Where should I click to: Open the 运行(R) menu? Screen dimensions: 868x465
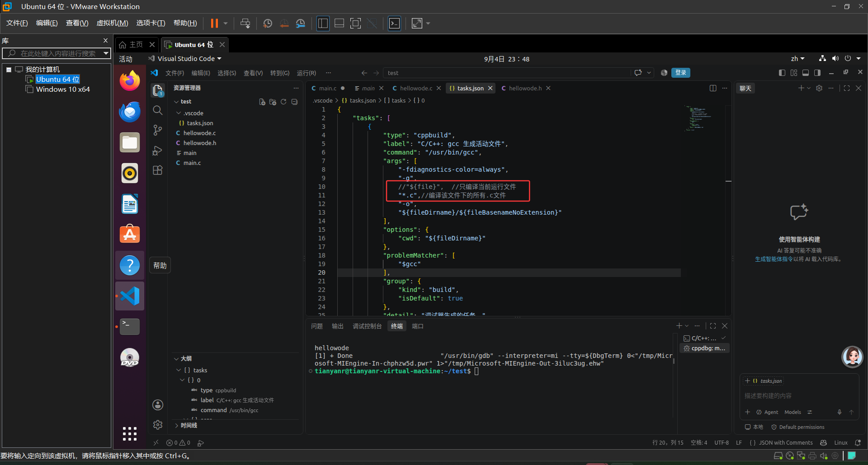click(306, 73)
